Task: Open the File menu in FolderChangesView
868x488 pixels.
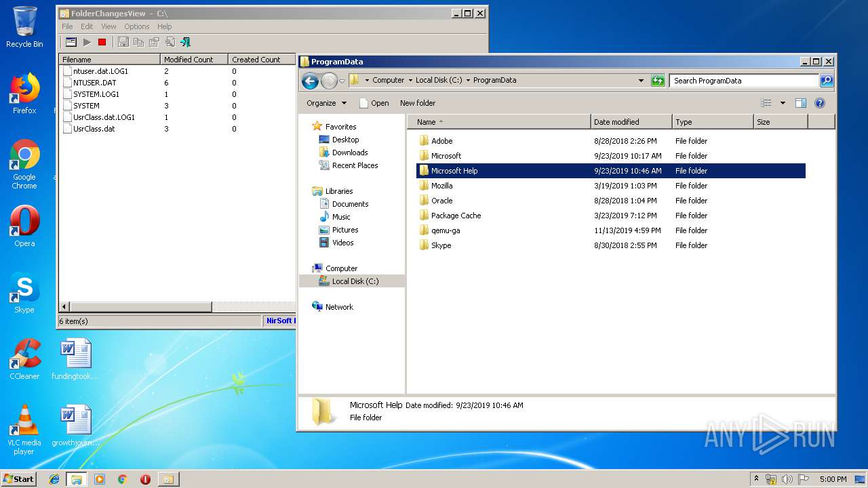Action: 67,26
